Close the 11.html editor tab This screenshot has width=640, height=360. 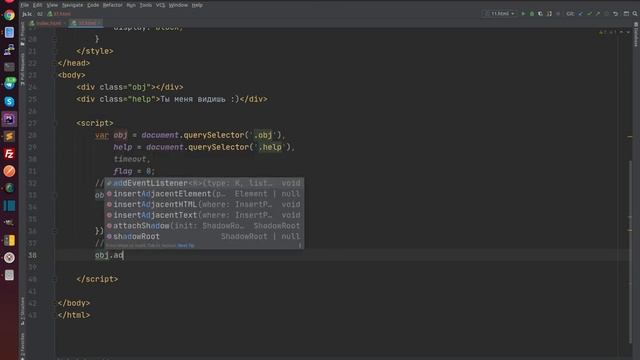100,23
